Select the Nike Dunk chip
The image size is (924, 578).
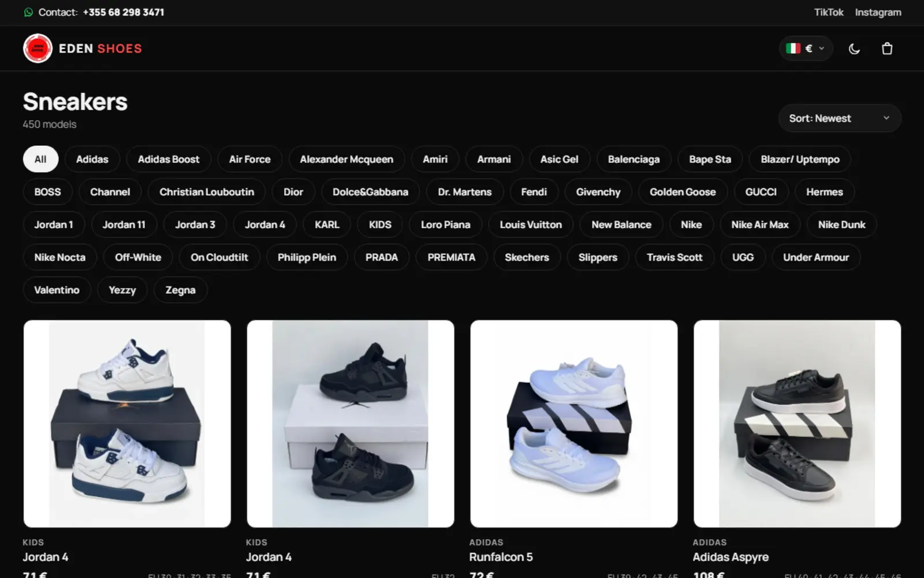pos(841,225)
